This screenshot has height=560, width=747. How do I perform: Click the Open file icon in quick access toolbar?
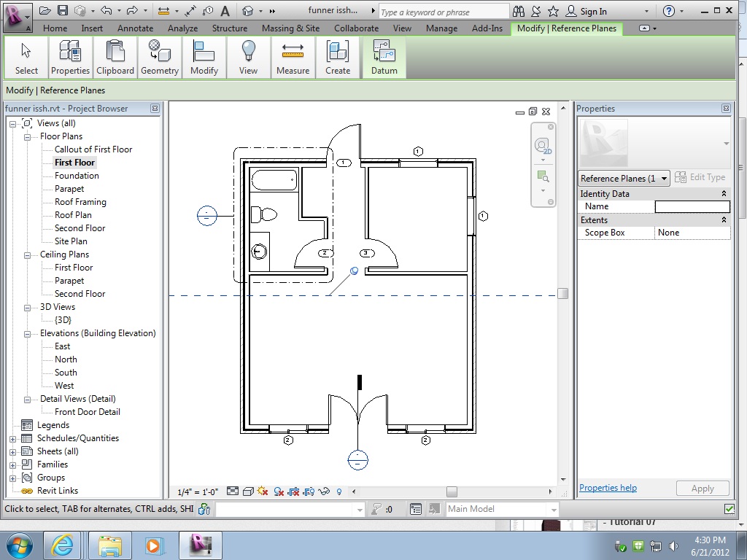click(x=44, y=10)
